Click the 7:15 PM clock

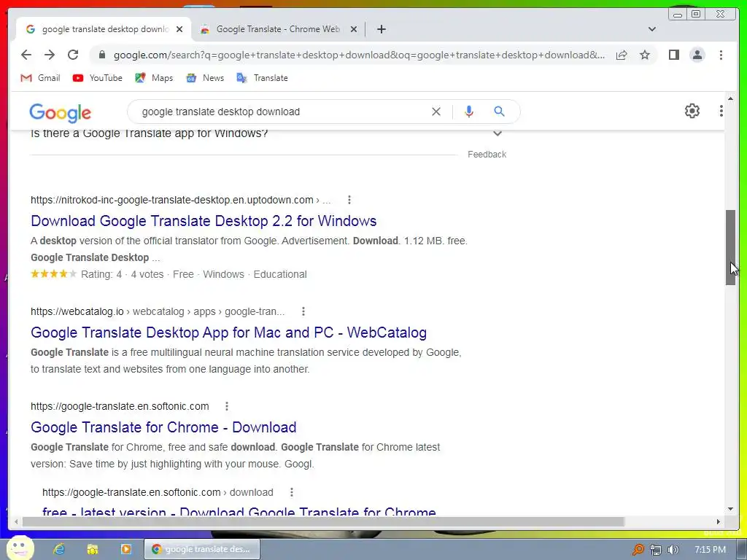point(710,550)
